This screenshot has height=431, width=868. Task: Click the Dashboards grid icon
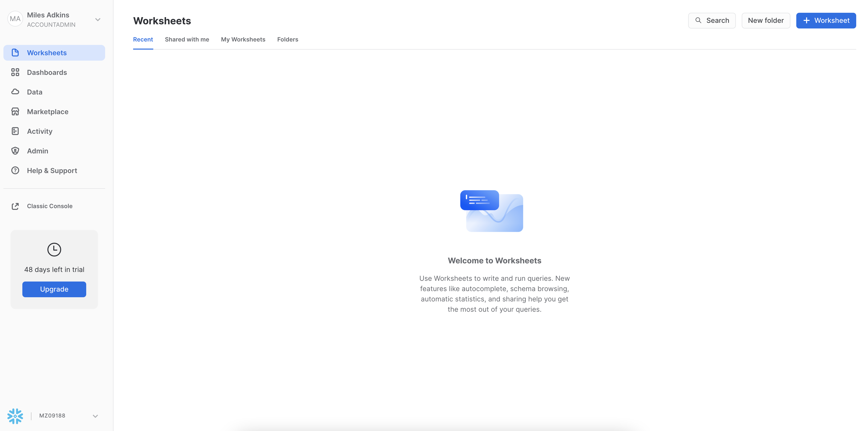click(15, 72)
